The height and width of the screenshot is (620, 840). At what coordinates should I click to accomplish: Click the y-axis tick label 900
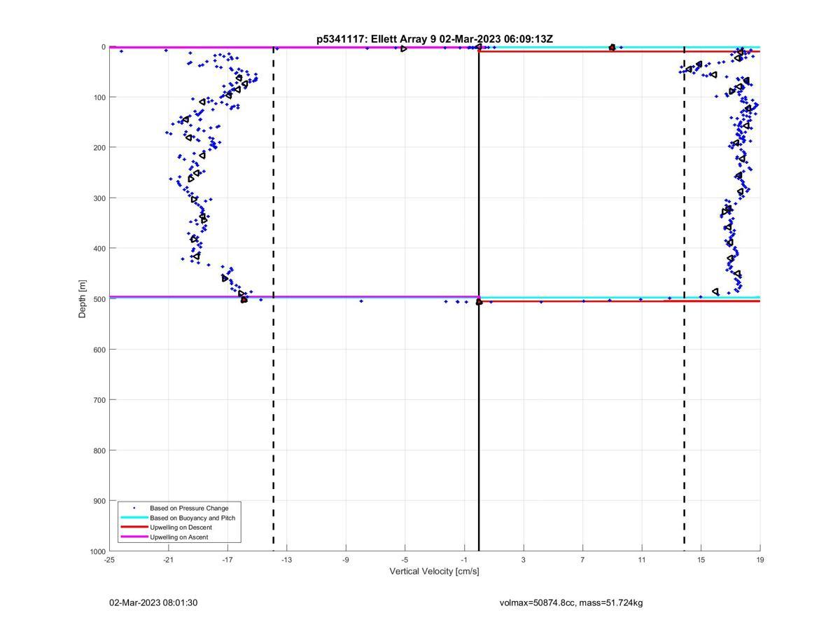point(99,501)
